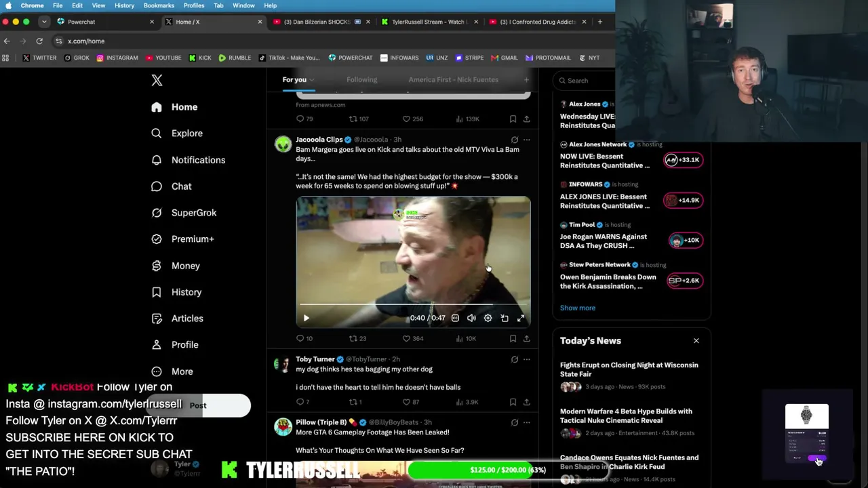Ask Grok about Toby Turner's post

(x=515, y=359)
